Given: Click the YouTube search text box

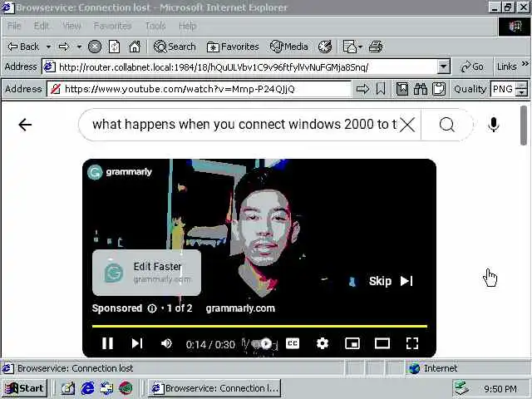Looking at the screenshot, I should (244, 125).
